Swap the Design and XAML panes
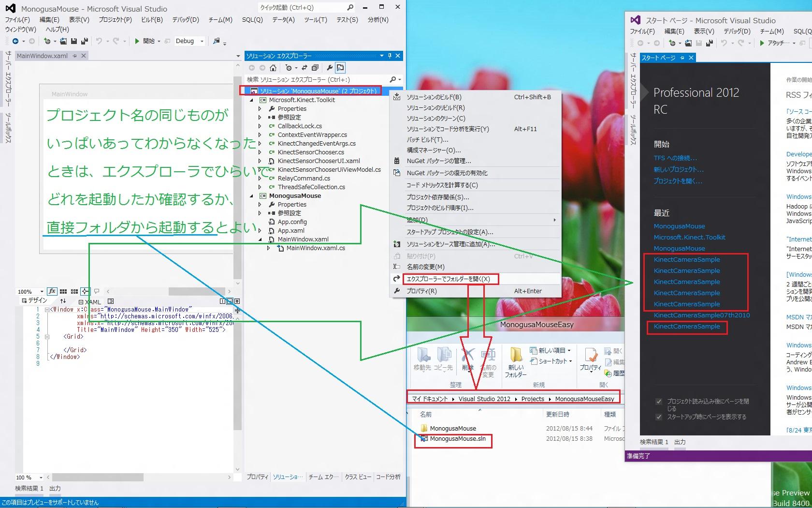The width and height of the screenshot is (812, 508). 63,301
